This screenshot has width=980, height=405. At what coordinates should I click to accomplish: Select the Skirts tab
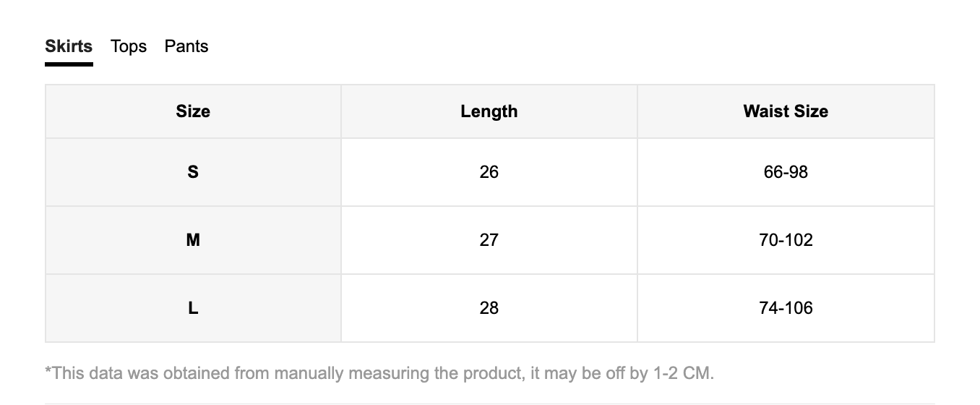69,46
